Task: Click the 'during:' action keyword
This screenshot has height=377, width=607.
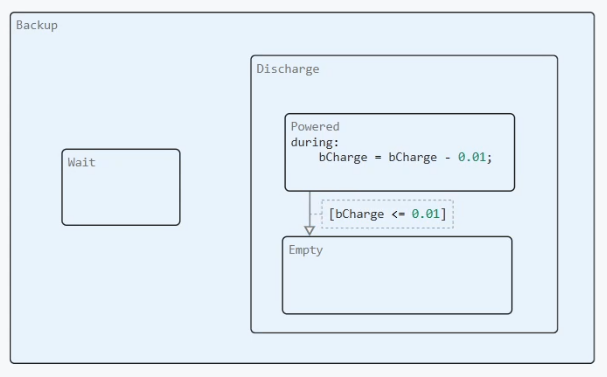Action: (315, 142)
